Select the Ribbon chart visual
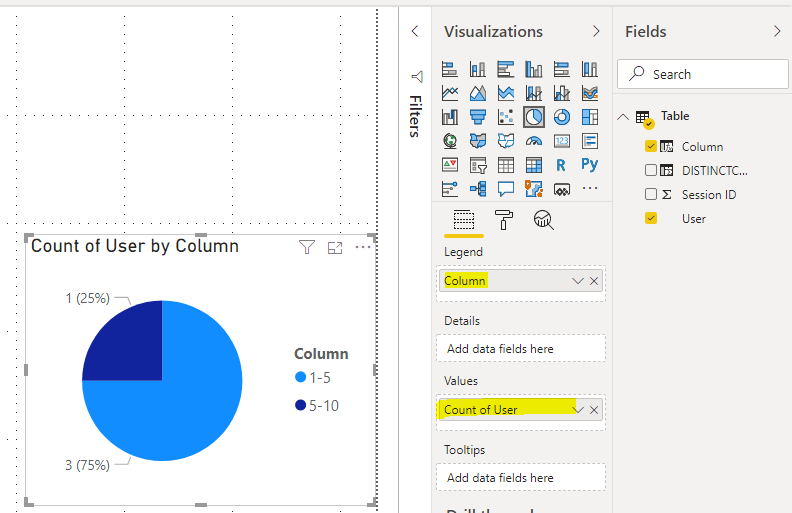792x513 pixels. click(590, 93)
